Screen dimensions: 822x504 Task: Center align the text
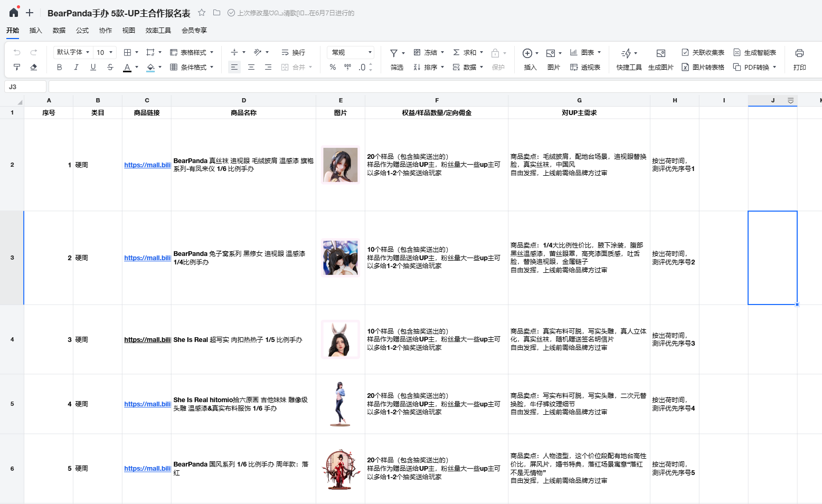[251, 67]
